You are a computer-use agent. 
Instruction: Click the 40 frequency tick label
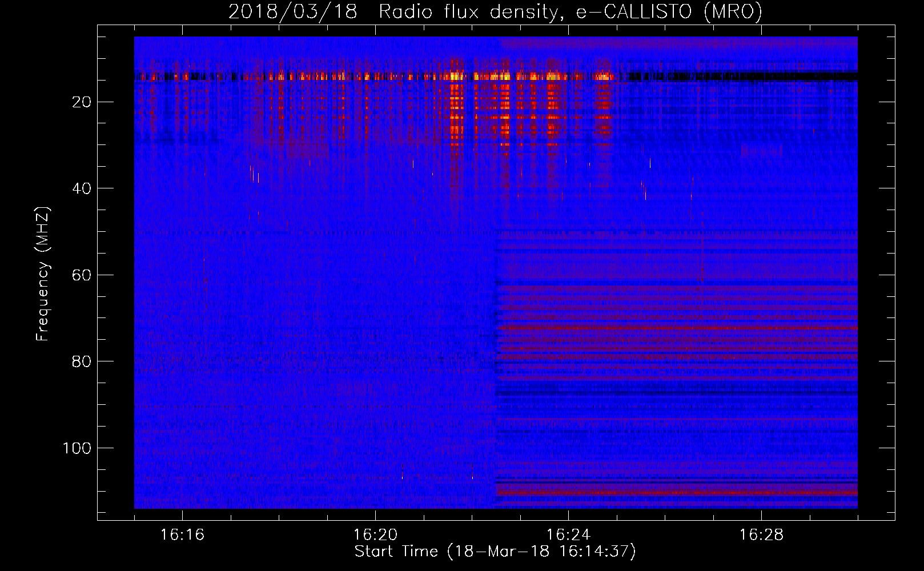pos(82,188)
